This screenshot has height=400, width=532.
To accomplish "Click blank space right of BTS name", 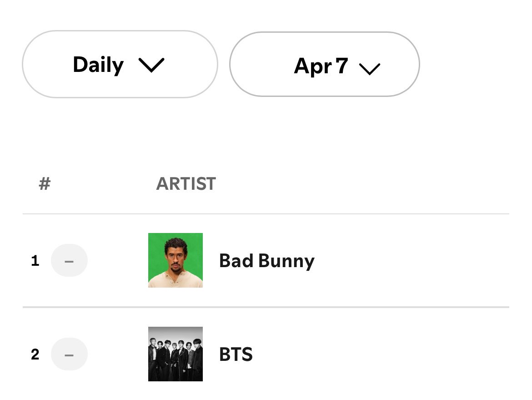I will click(386, 354).
